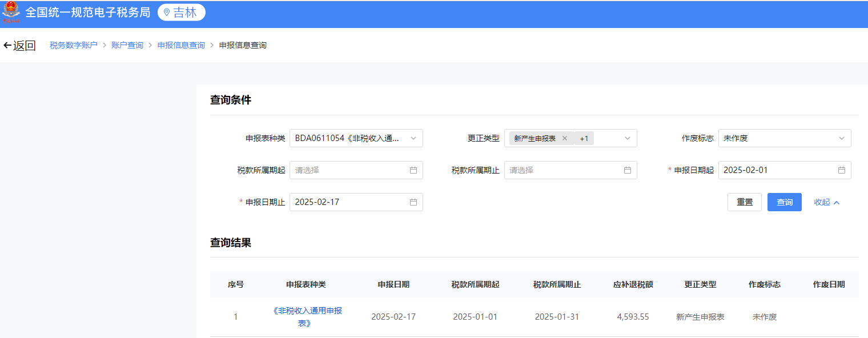This screenshot has width=868, height=338.
Task: Go to 账户查询 breadcrumb
Action: 127,45
